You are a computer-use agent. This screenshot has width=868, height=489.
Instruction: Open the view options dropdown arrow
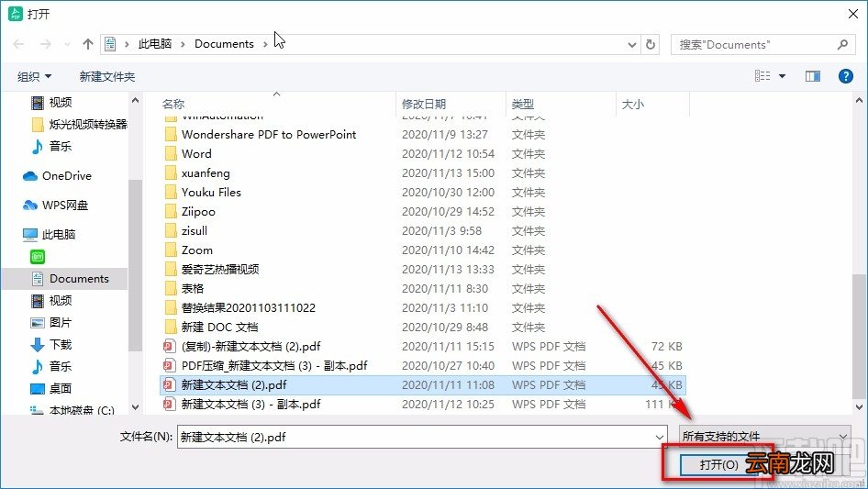(782, 76)
